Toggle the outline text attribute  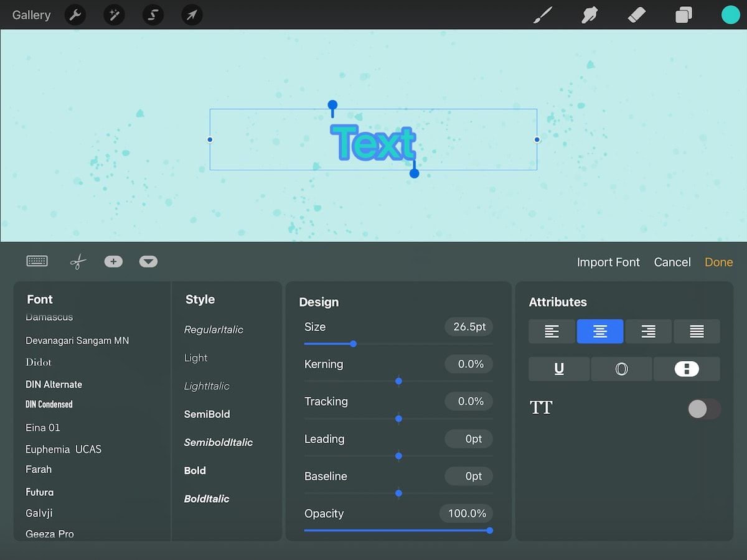coord(621,368)
